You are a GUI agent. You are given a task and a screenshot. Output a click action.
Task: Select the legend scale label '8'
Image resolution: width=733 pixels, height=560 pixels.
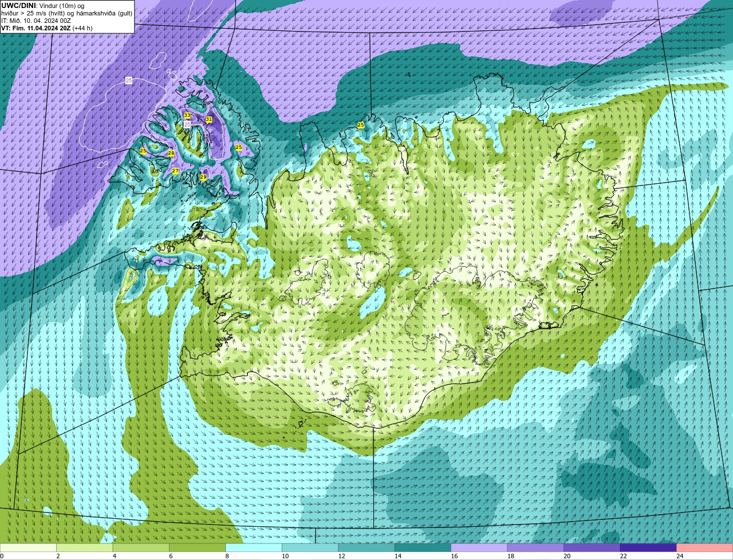click(x=227, y=555)
